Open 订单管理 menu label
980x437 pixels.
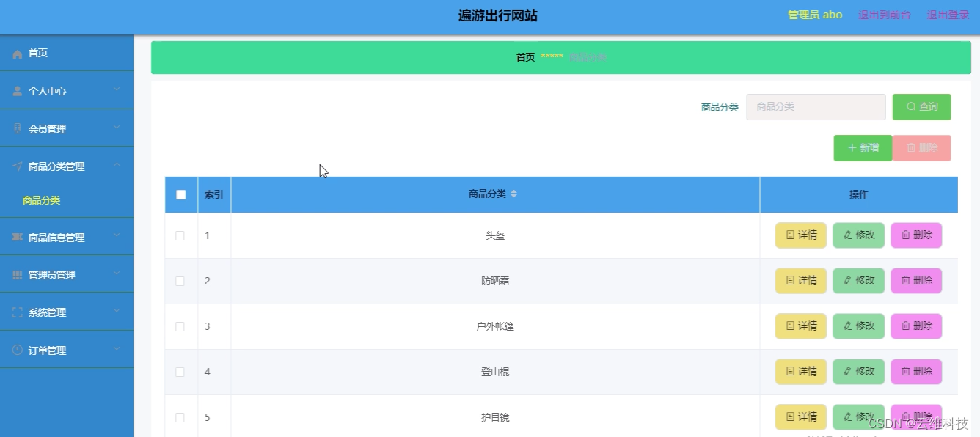tap(47, 350)
